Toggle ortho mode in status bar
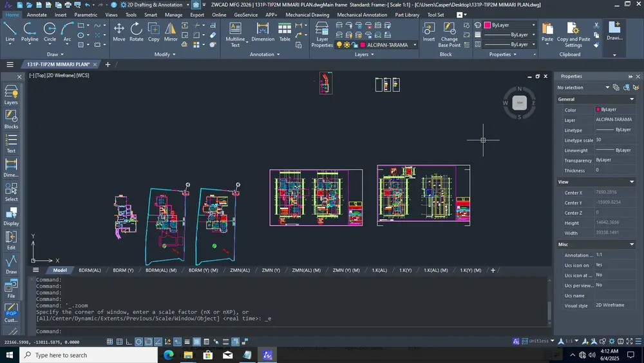Screen dimensions: 644x363 (x=129, y=342)
